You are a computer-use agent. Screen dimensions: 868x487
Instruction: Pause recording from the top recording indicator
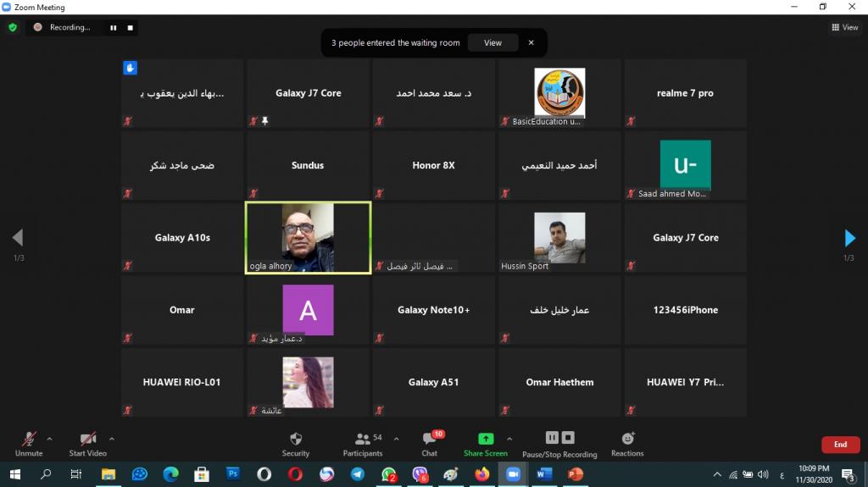tap(113, 27)
